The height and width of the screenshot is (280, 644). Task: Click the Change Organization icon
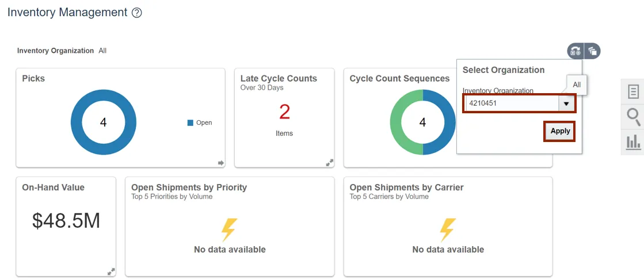pos(575,51)
